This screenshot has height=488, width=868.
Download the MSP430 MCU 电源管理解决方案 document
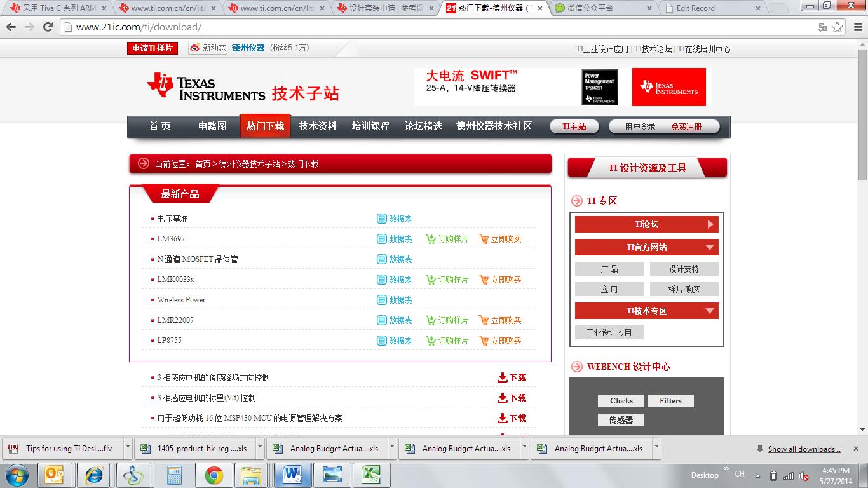512,418
